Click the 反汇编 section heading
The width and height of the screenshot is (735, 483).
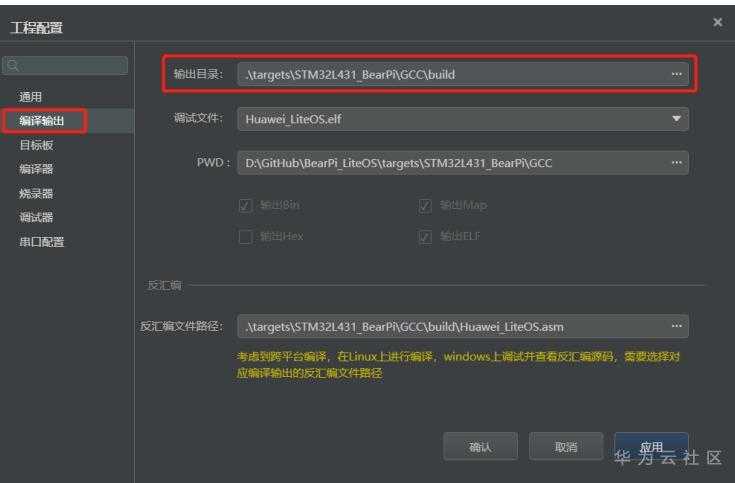(165, 285)
